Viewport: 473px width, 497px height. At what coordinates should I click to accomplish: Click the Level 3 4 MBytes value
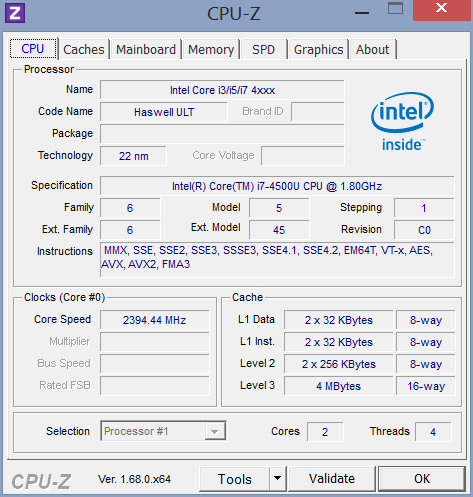click(x=339, y=386)
